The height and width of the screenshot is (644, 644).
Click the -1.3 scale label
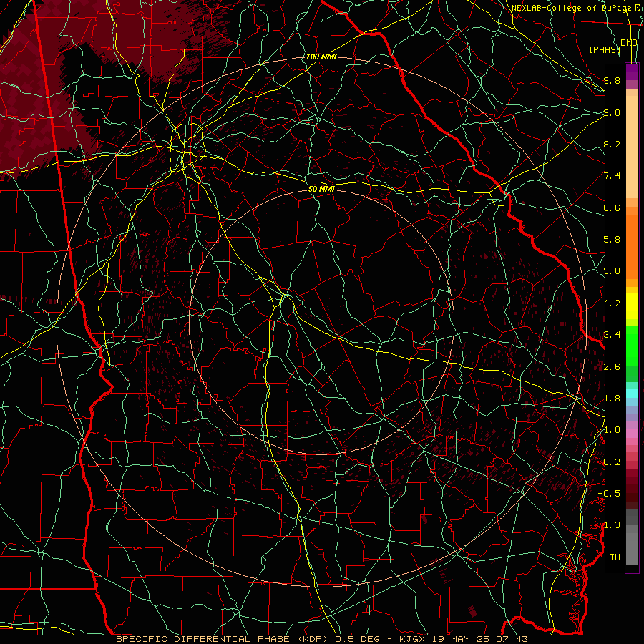tap(609, 525)
